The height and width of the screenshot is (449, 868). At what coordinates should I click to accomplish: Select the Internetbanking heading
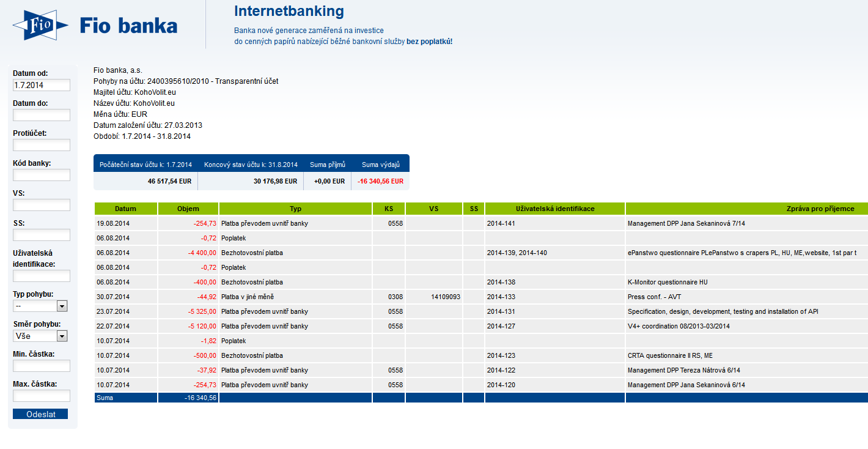pyautogui.click(x=289, y=11)
